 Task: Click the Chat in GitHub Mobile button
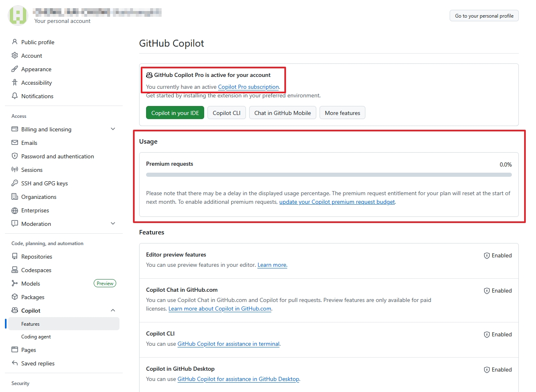[x=283, y=113]
